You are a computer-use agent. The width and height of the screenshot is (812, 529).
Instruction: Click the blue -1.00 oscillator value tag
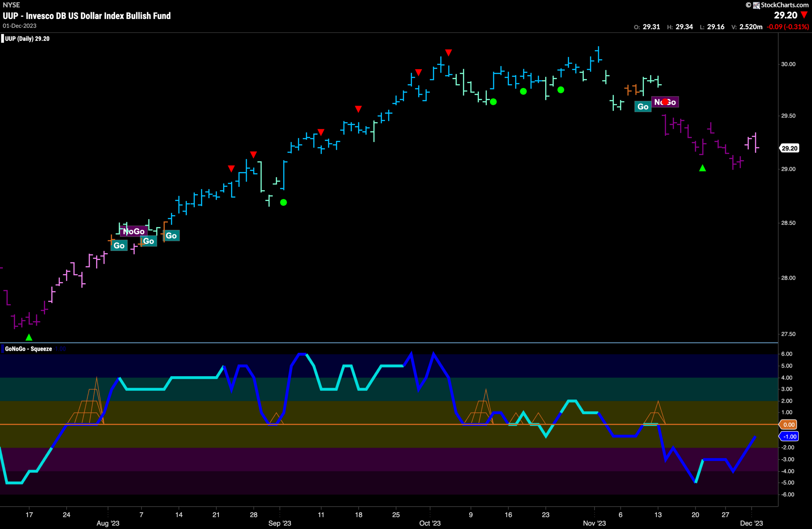(789, 437)
